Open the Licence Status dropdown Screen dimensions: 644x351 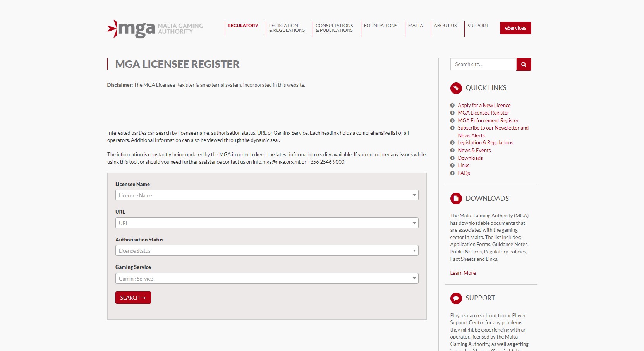point(267,250)
